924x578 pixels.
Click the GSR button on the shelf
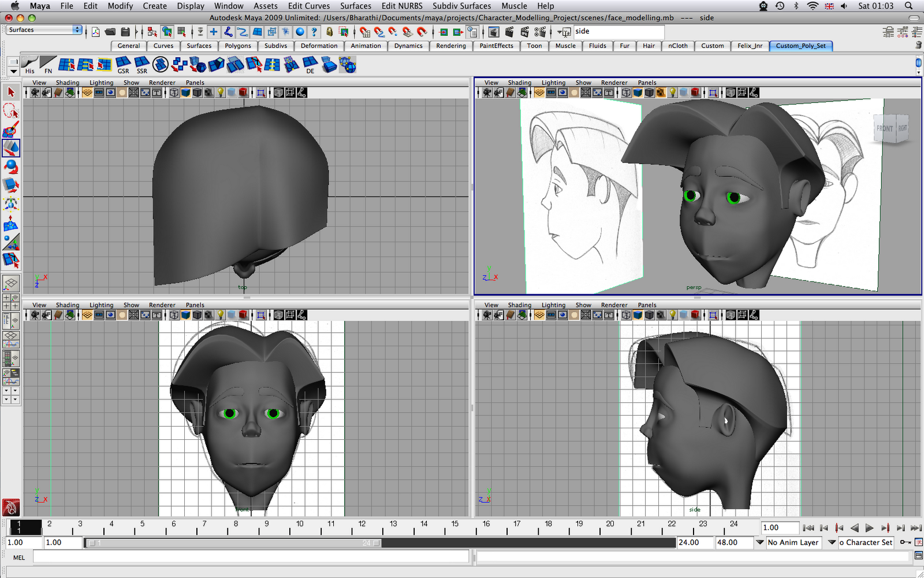(123, 65)
